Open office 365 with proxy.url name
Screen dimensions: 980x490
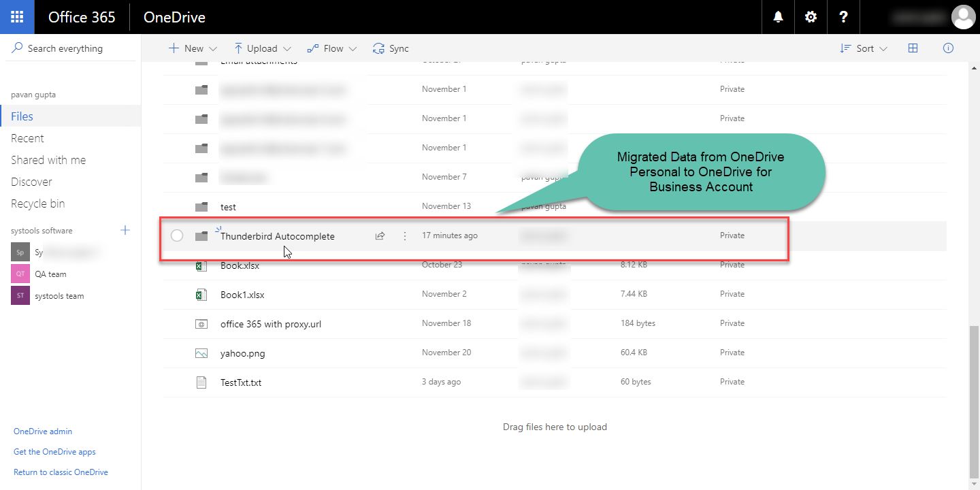[x=271, y=324]
